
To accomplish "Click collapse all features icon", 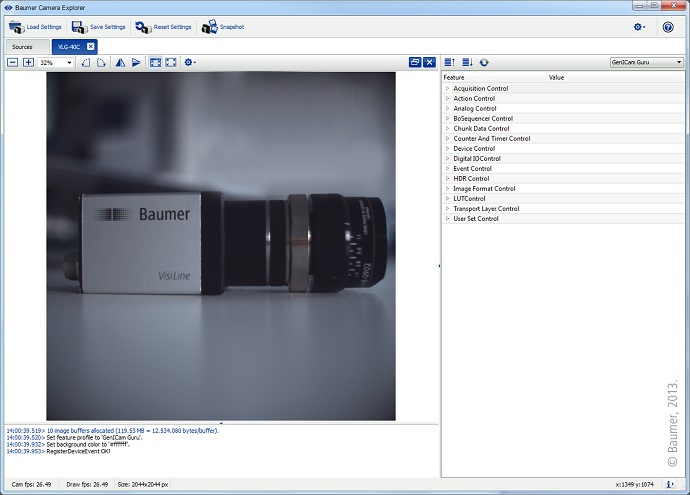I will pos(468,62).
